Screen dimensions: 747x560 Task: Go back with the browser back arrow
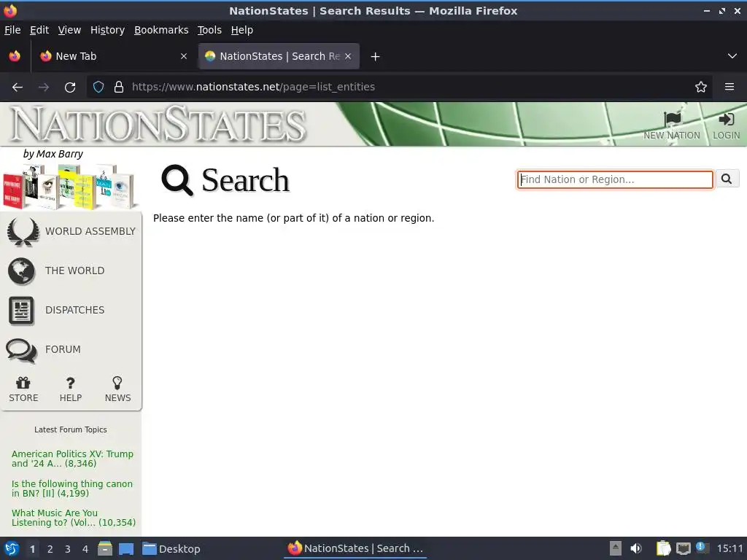pos(18,87)
